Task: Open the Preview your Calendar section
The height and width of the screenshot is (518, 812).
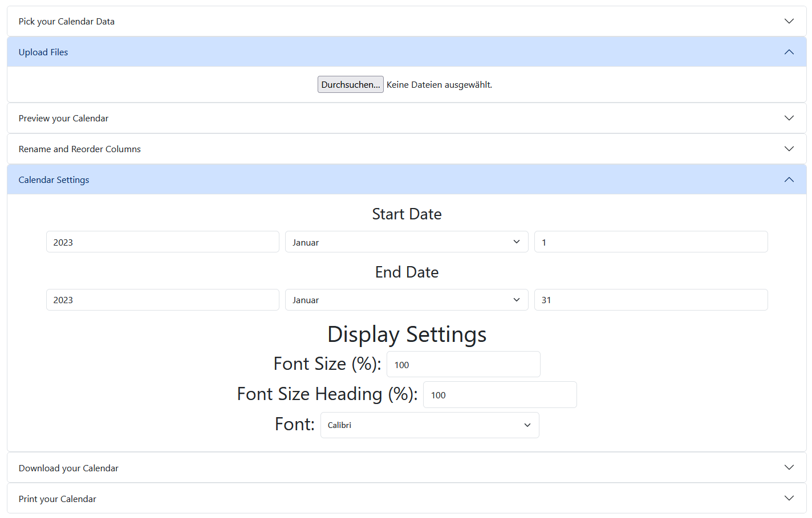Action: coord(407,118)
